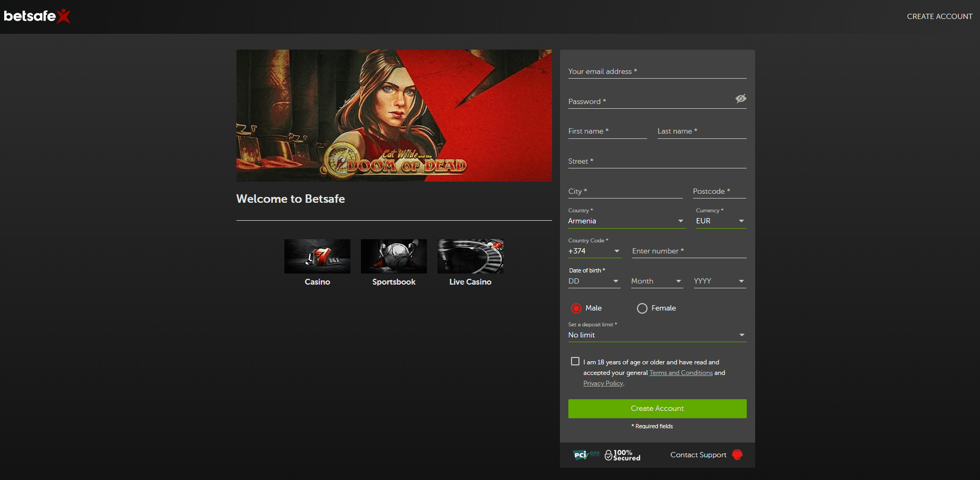
Task: Click the City input field
Action: [625, 191]
